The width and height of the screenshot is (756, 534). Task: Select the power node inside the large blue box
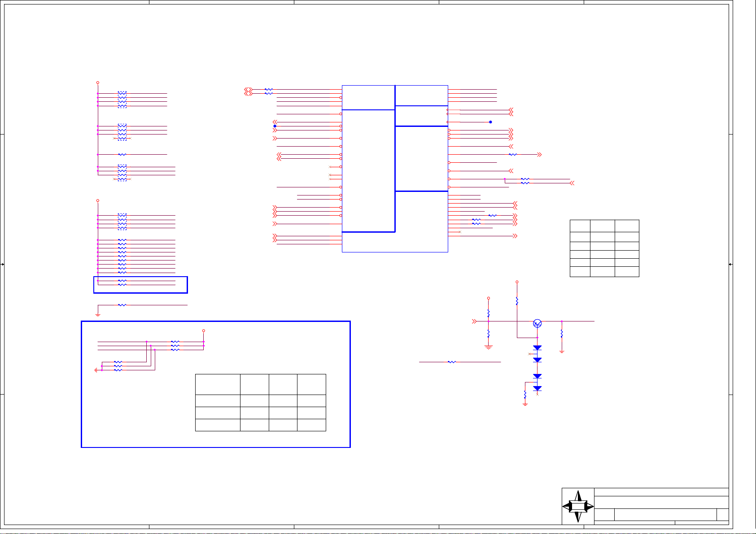click(204, 331)
